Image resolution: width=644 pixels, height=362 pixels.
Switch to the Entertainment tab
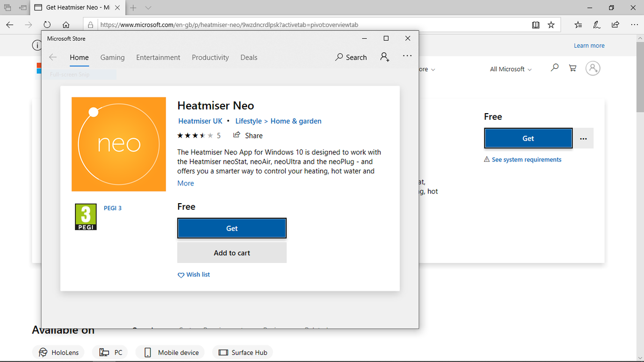click(x=158, y=57)
